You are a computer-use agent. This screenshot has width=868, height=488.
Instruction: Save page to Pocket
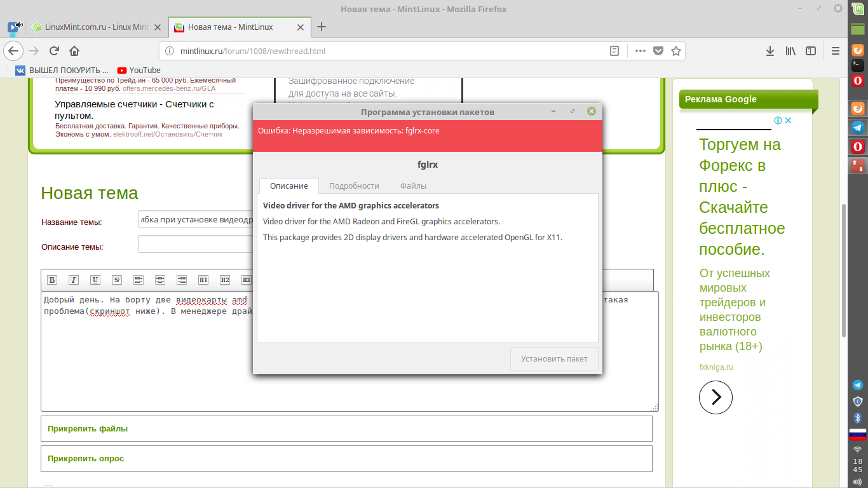click(x=658, y=51)
